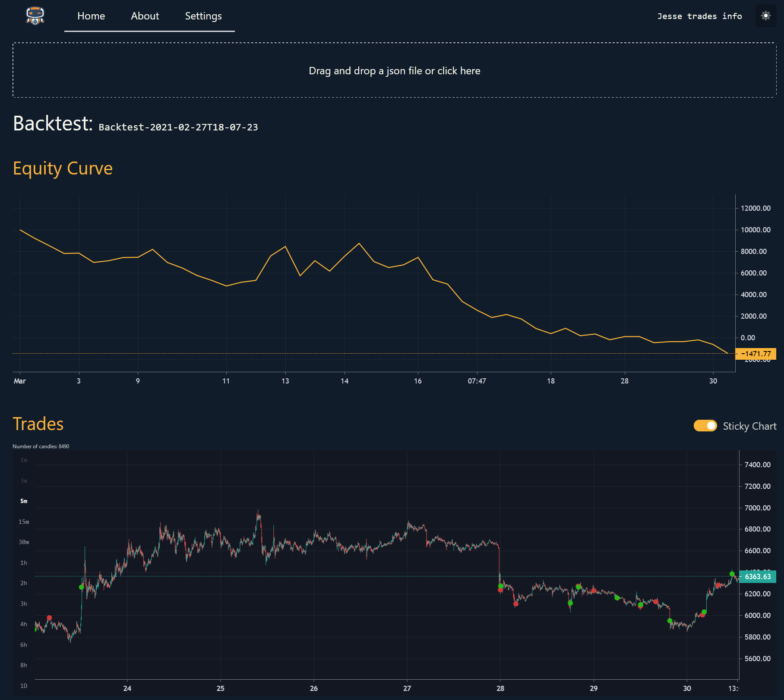
Task: Click the red trade marker near 6000 at chart start
Action: (x=49, y=618)
